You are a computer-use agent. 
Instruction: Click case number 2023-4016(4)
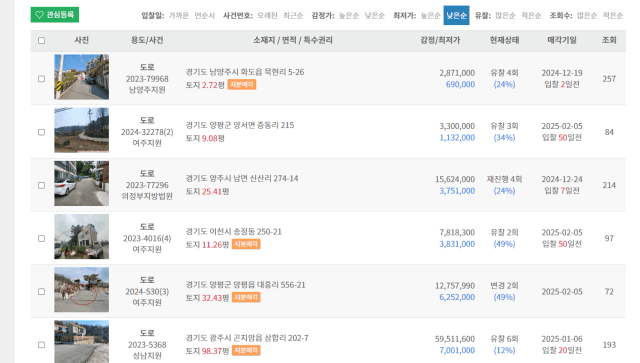tap(147, 238)
